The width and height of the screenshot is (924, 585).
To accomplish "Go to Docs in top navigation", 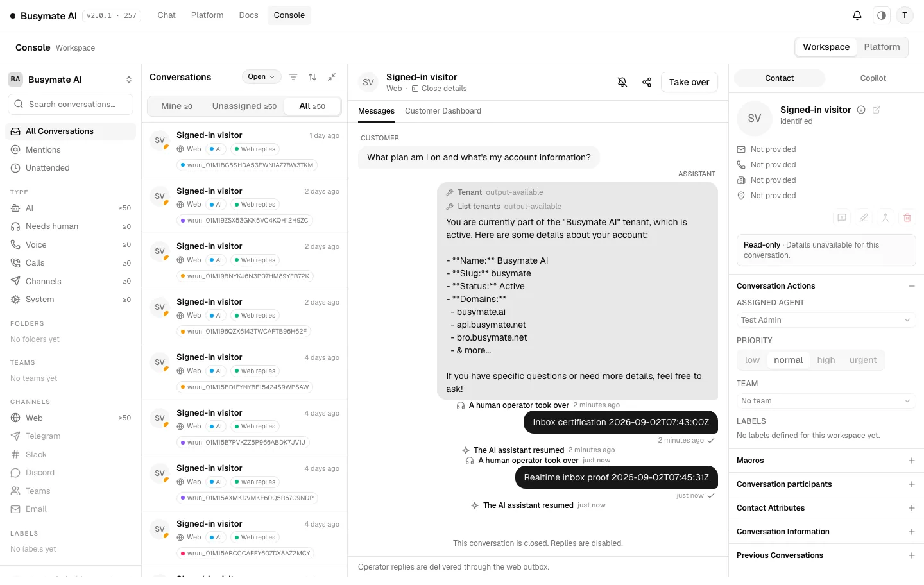I will click(x=248, y=15).
